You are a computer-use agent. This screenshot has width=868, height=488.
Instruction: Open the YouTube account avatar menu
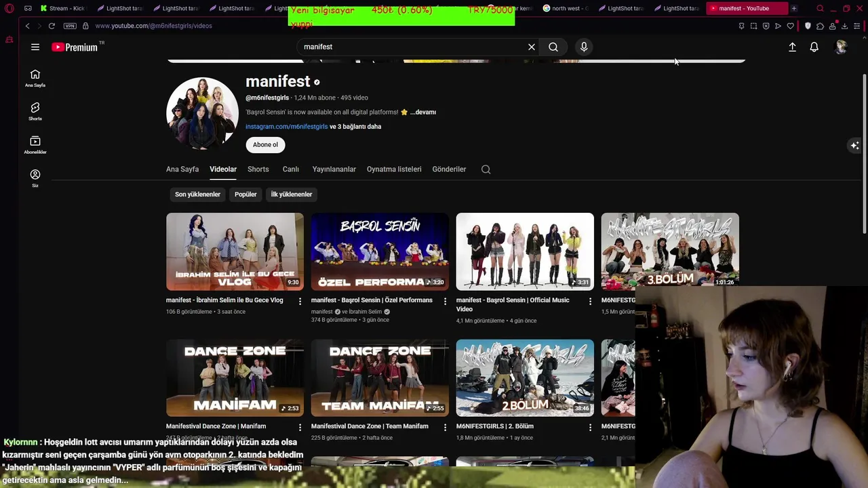[x=841, y=47]
